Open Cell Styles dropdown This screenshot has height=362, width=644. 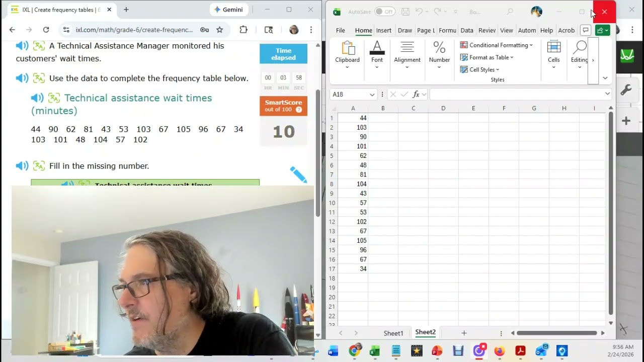point(480,69)
